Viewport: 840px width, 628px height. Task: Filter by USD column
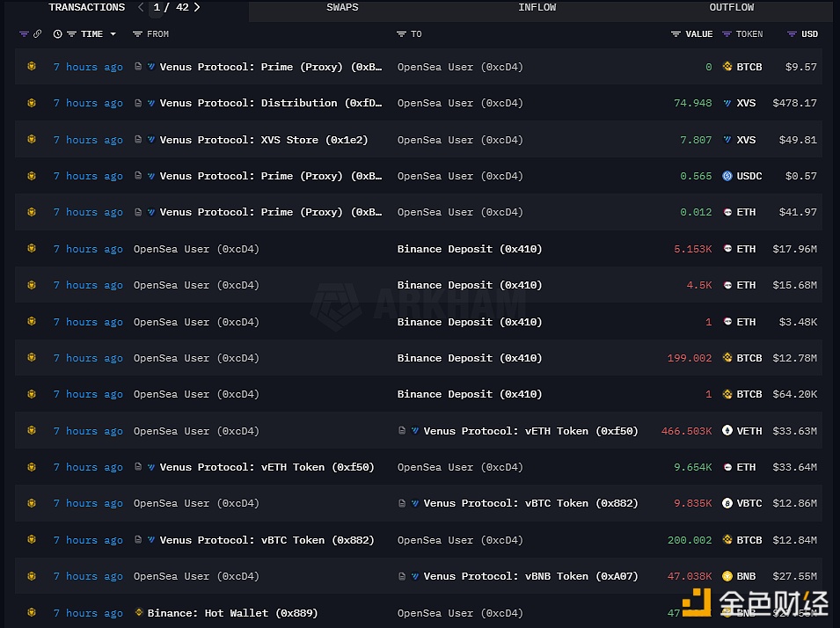point(792,34)
